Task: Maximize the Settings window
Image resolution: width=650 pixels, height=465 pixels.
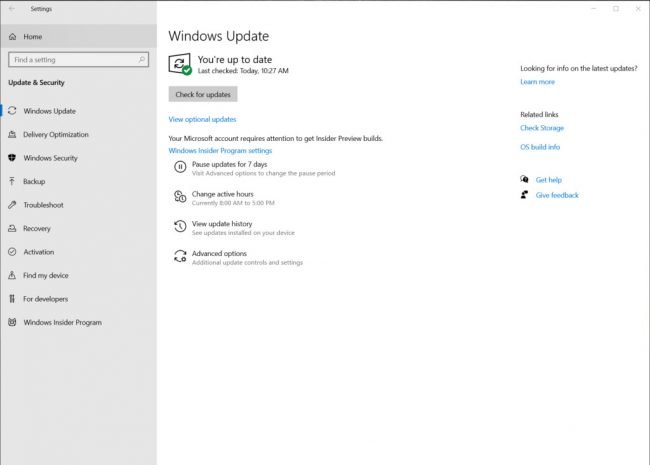Action: [616, 9]
